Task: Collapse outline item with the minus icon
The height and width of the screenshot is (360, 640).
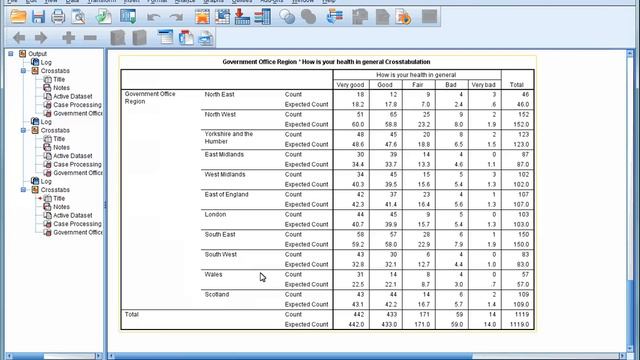Action: pos(90,38)
